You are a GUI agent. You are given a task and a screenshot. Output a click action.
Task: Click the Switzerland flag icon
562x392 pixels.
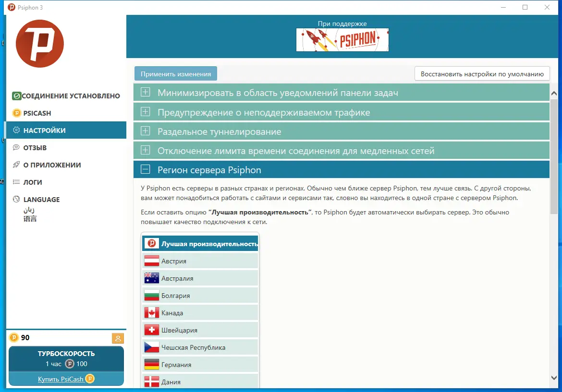coord(152,330)
